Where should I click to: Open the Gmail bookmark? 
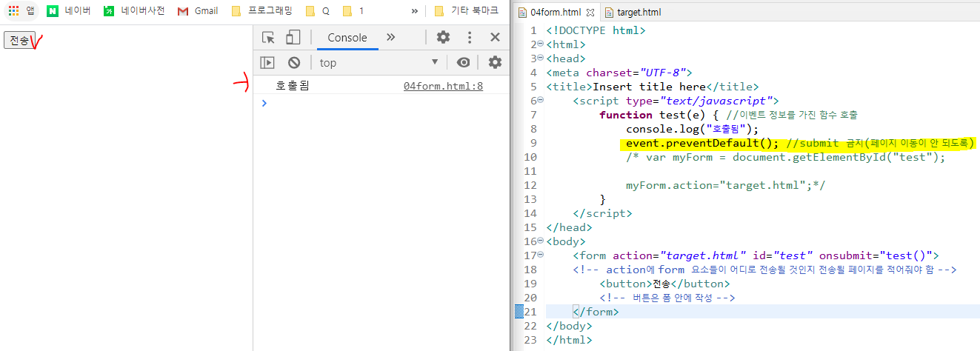pos(198,11)
